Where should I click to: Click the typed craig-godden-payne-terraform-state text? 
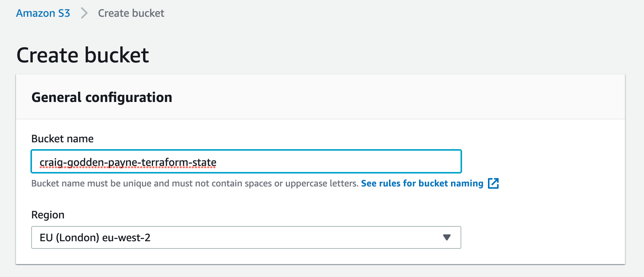(128, 162)
